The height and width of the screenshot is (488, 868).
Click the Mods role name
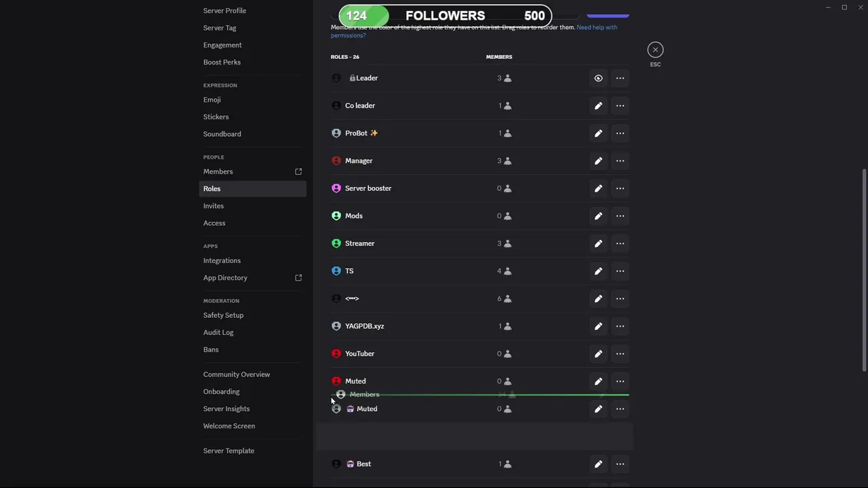354,216
